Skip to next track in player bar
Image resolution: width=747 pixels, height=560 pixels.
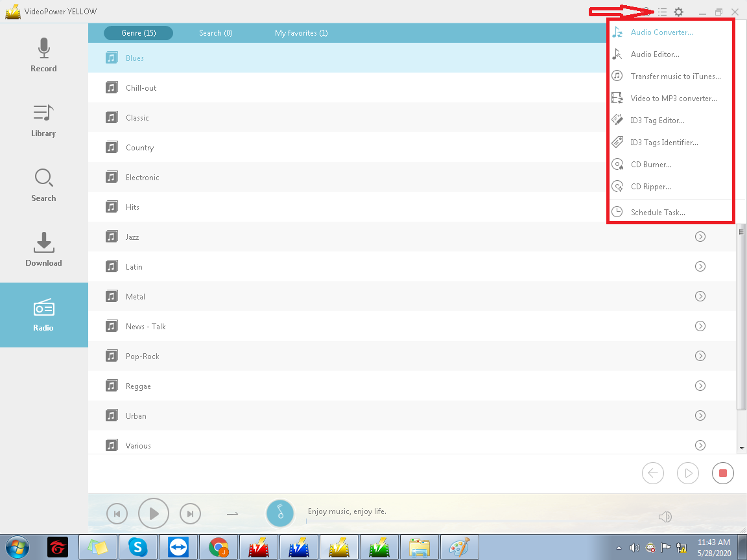point(190,514)
